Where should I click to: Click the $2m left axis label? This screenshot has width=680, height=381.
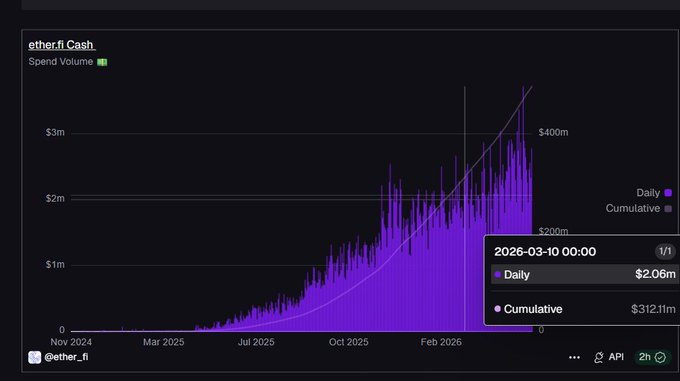click(55, 199)
